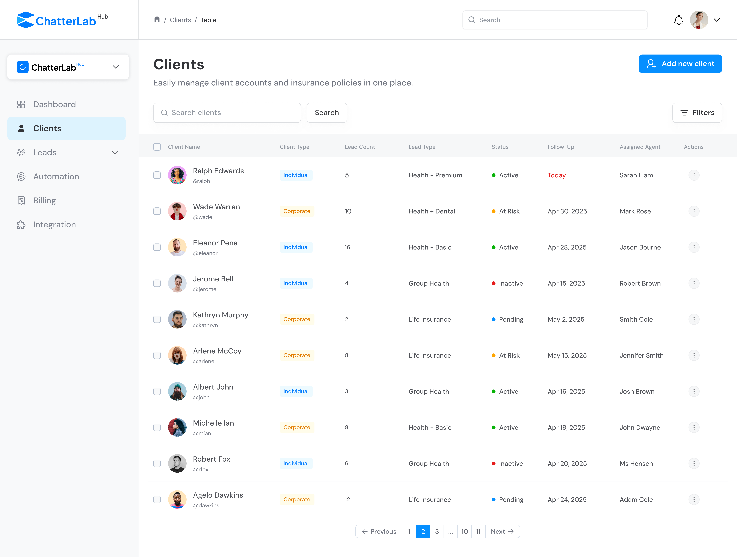Image resolution: width=737 pixels, height=560 pixels.
Task: Open the Filters button
Action: (697, 113)
